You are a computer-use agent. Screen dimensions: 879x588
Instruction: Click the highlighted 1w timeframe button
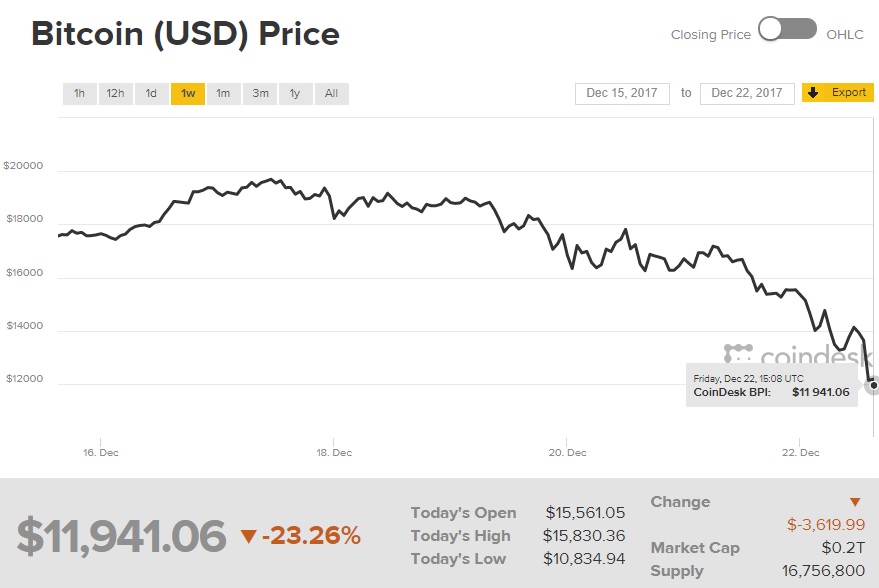[x=187, y=93]
